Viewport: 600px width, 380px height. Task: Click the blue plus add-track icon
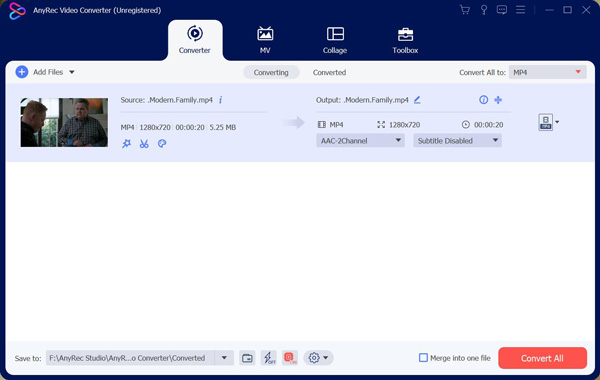point(498,100)
